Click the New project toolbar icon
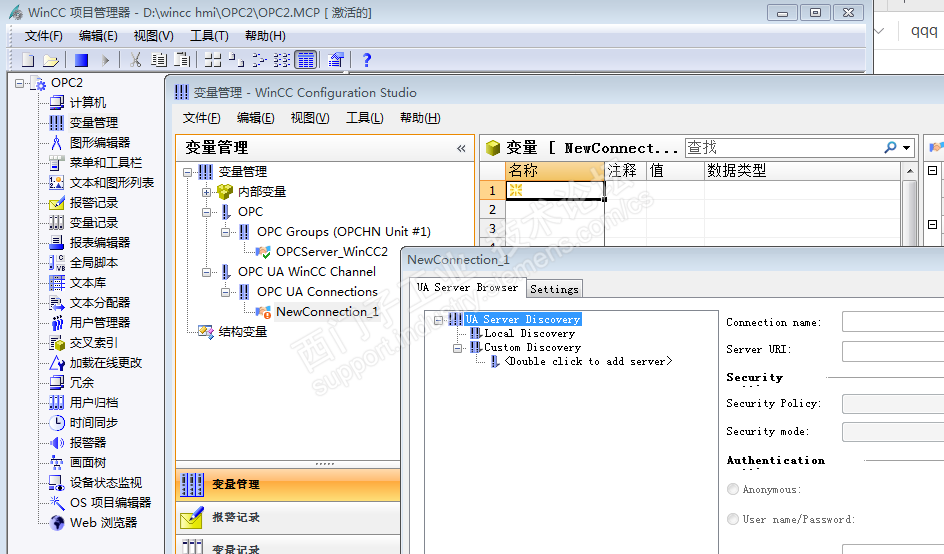The width and height of the screenshot is (944, 554). click(28, 60)
